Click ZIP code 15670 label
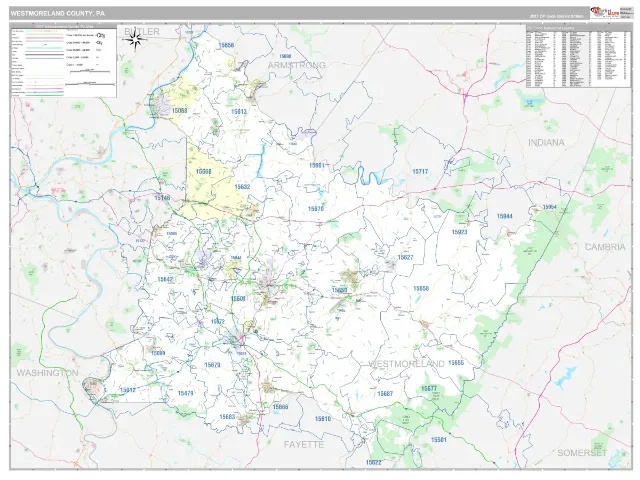640x480 pixels. click(x=316, y=209)
